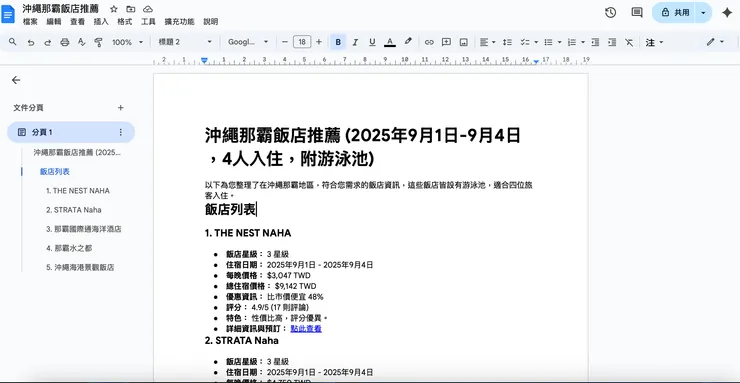Image resolution: width=740 pixels, height=383 pixels.
Task: Click the font size field
Action: pyautogui.click(x=302, y=42)
